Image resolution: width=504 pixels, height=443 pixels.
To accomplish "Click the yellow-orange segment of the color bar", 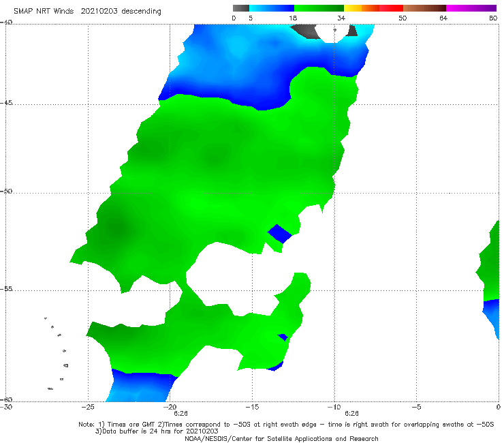I will click(x=362, y=8).
